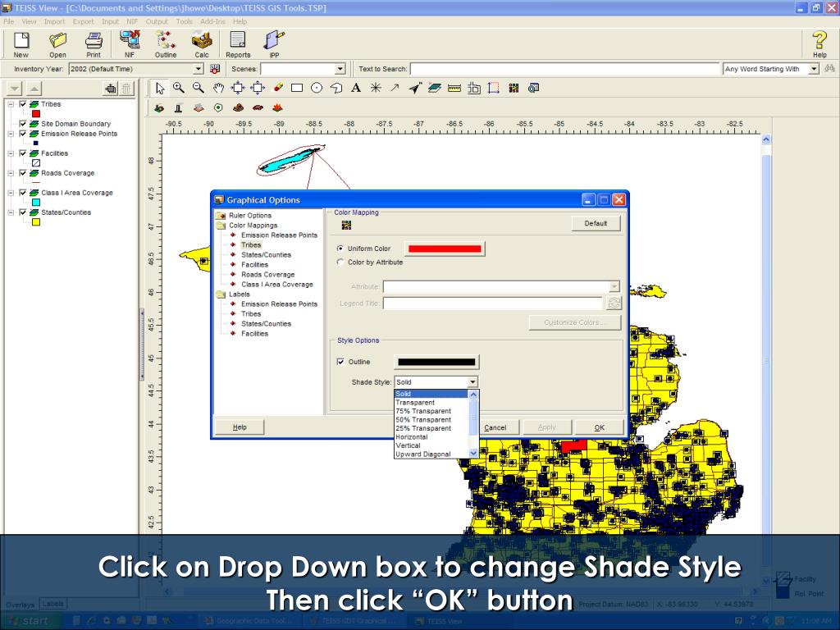Click the Help question mark icon

(819, 44)
